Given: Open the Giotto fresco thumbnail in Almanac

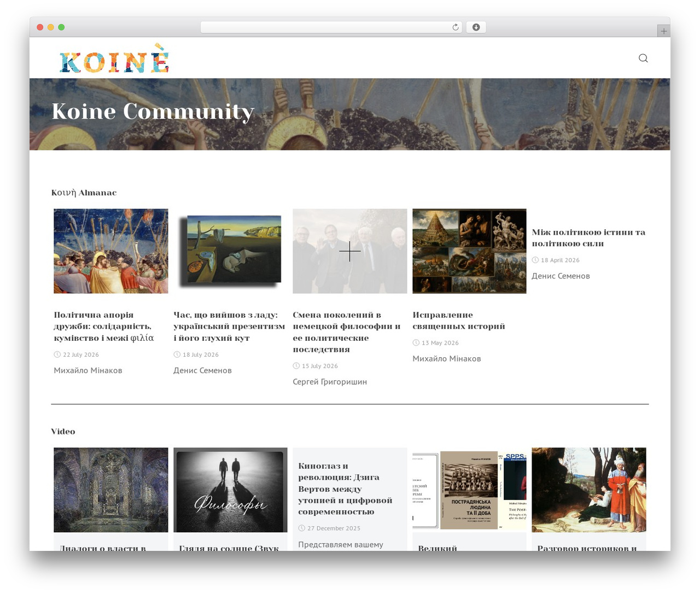Looking at the screenshot, I should click(111, 251).
